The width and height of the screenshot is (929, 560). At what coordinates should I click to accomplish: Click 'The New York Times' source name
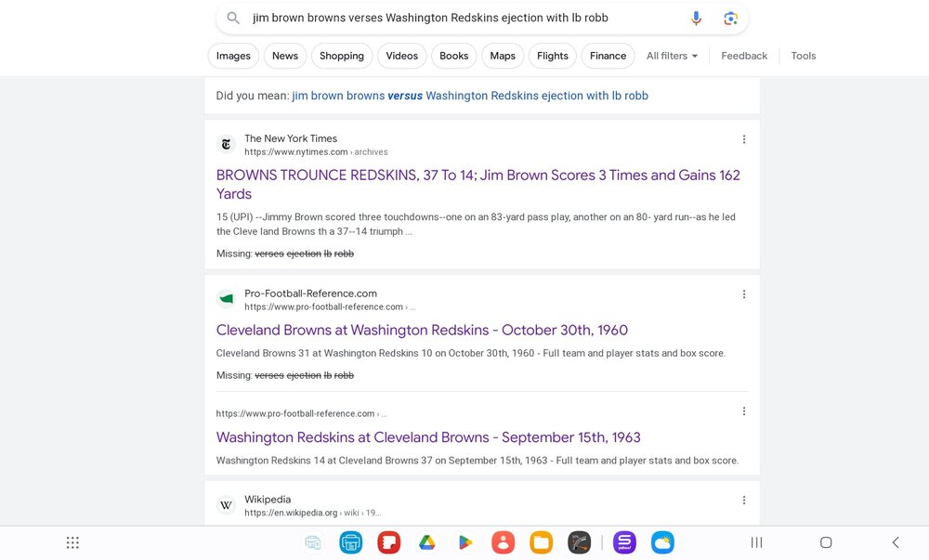(x=291, y=138)
